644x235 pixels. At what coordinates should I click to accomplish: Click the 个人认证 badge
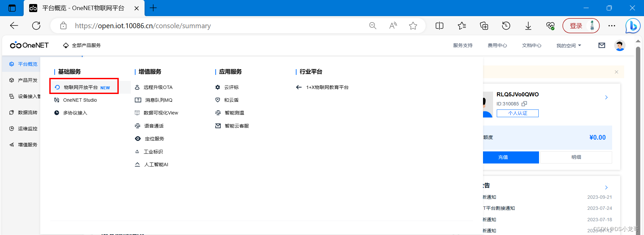[518, 113]
